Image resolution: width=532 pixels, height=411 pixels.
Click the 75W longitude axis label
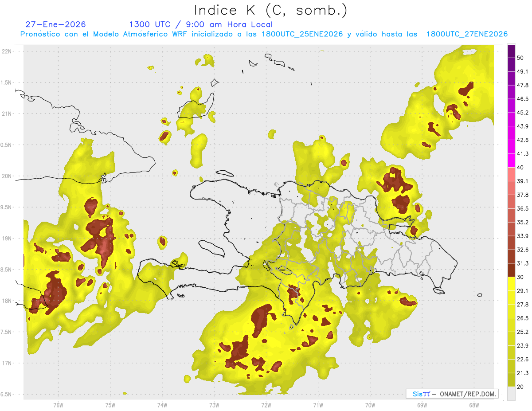(x=110, y=405)
